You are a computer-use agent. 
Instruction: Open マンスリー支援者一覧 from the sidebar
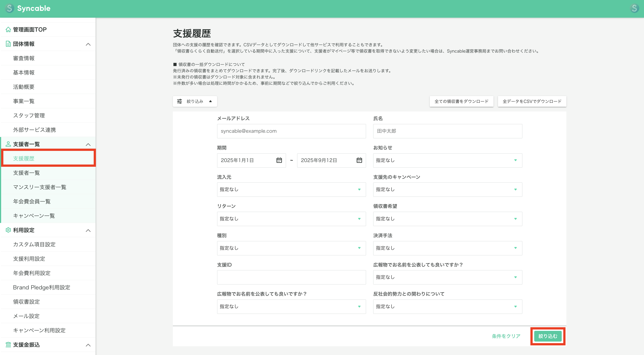coord(40,187)
